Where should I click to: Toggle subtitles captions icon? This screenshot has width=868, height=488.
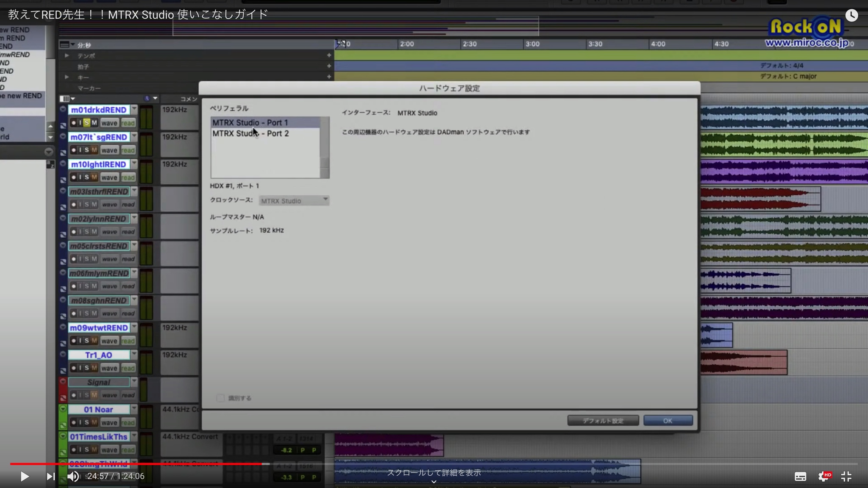coord(800,477)
